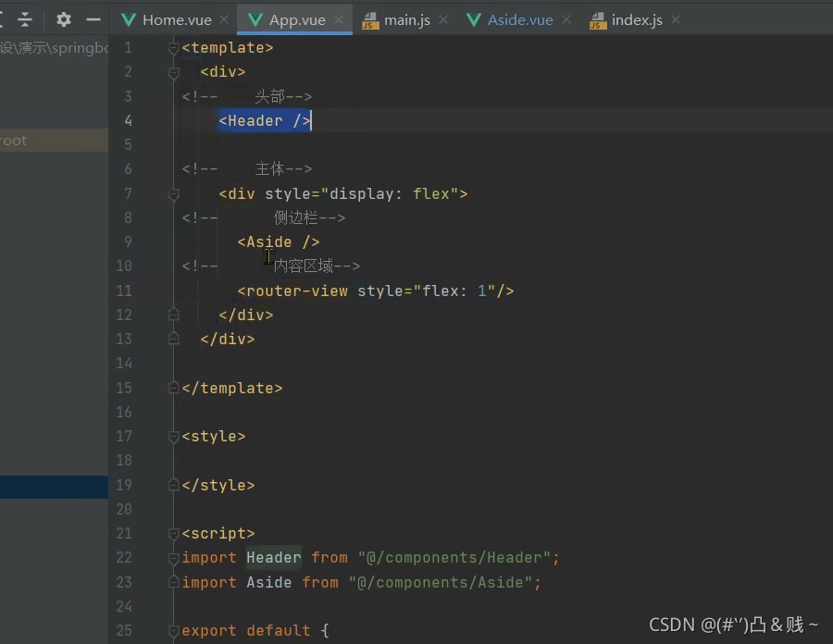The width and height of the screenshot is (833, 644).
Task: Close the index.js tab
Action: (676, 19)
